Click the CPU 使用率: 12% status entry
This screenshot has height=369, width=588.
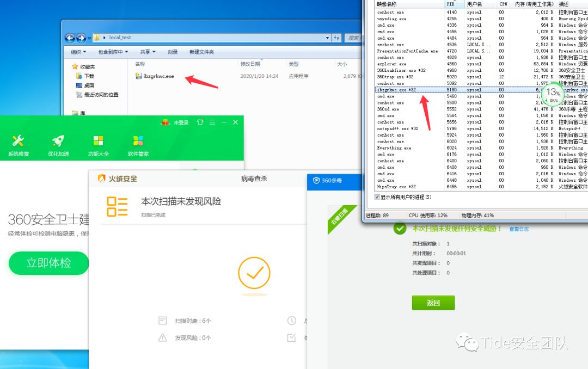tap(428, 216)
